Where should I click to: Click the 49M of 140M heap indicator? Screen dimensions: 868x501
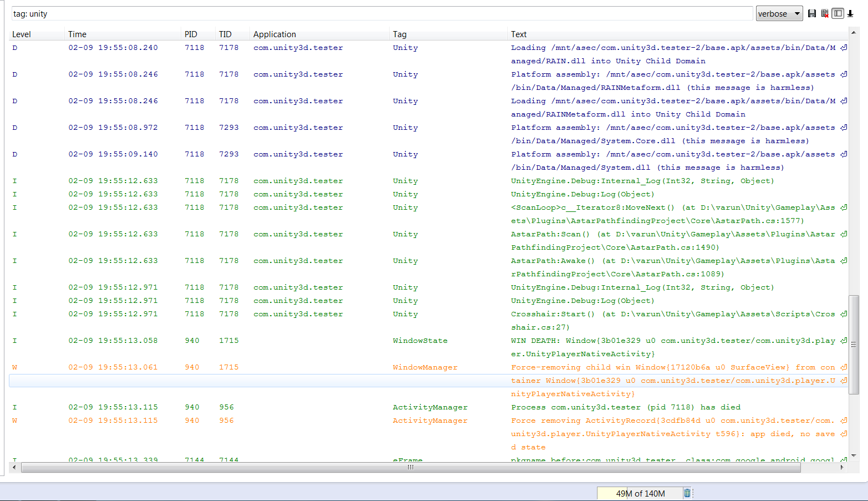pyautogui.click(x=640, y=493)
